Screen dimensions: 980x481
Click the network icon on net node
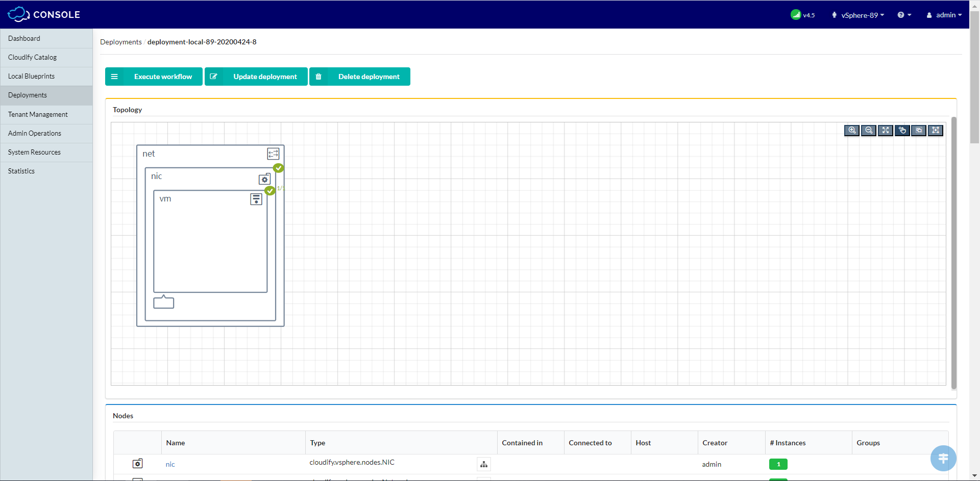(273, 154)
